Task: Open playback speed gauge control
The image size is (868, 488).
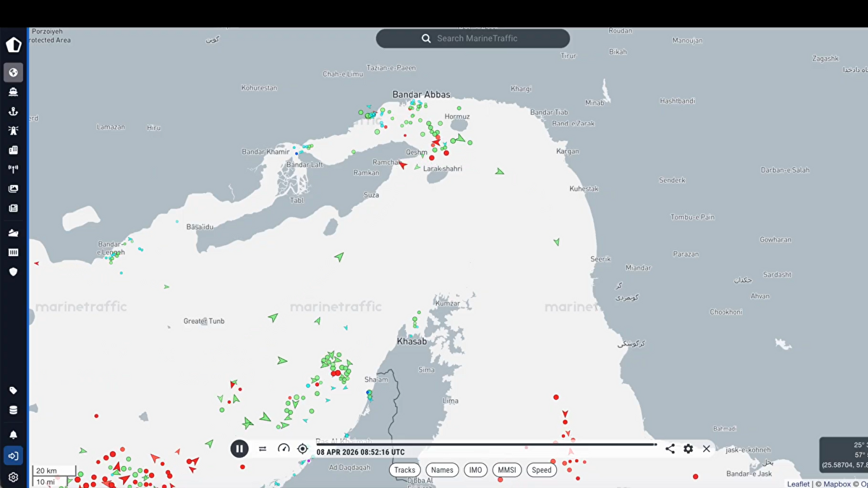Action: (284, 449)
